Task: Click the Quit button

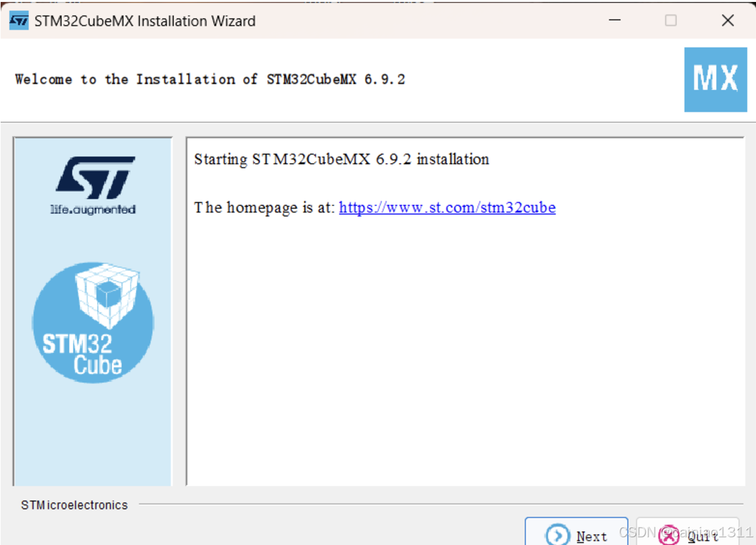Action: coord(688,531)
